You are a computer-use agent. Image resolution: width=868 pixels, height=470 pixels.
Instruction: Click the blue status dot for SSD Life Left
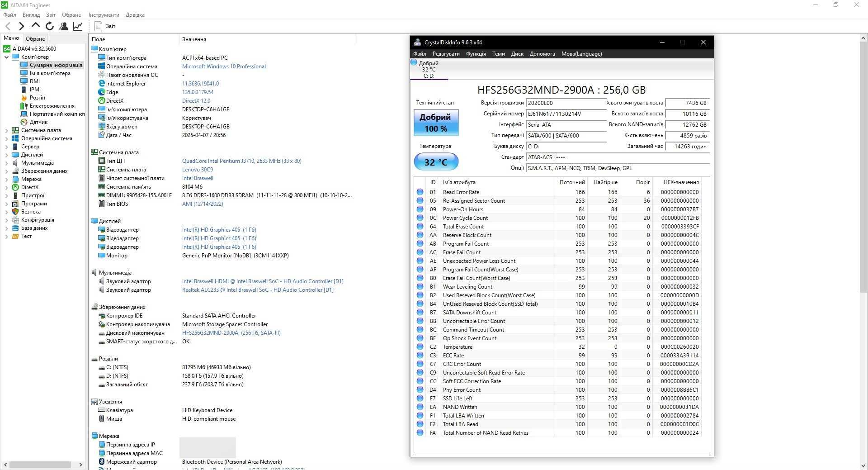[x=420, y=398]
